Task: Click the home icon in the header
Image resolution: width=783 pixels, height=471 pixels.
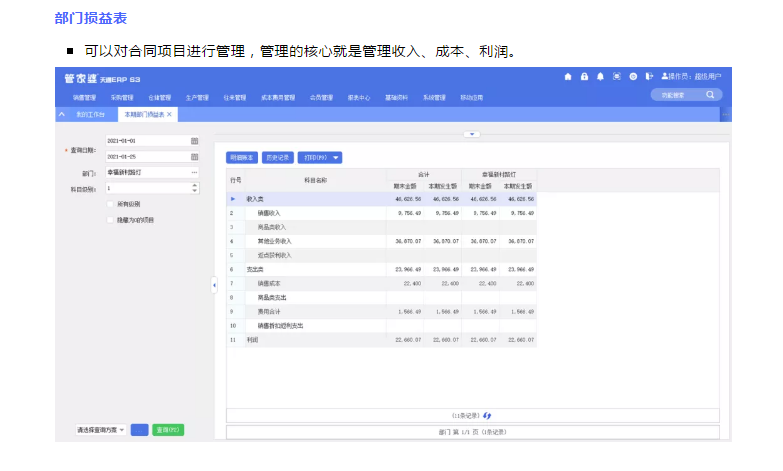Action: click(x=568, y=77)
